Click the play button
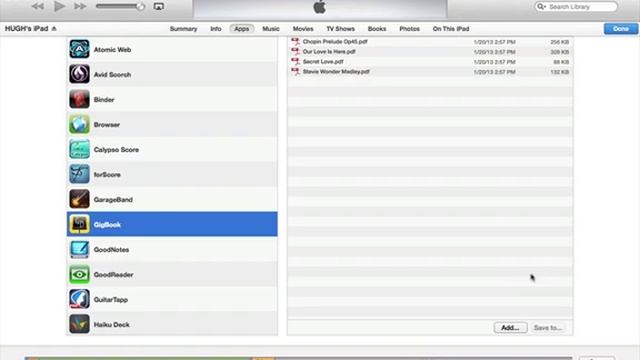 [60, 6]
